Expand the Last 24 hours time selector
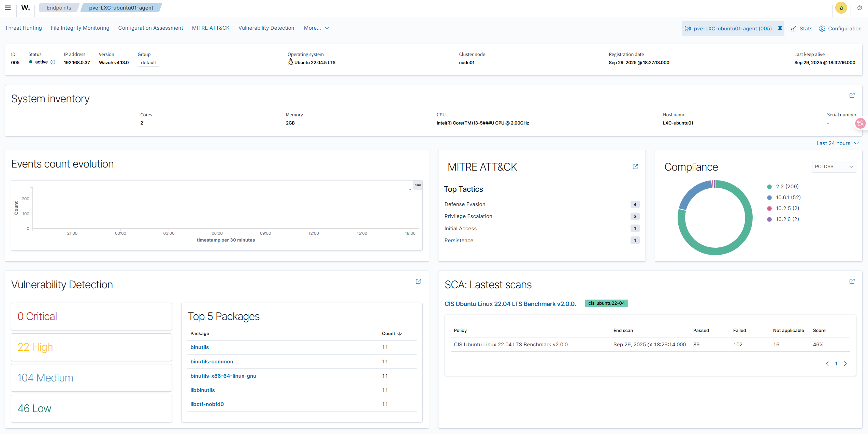Viewport: 868px width, 434px height. pyautogui.click(x=837, y=143)
